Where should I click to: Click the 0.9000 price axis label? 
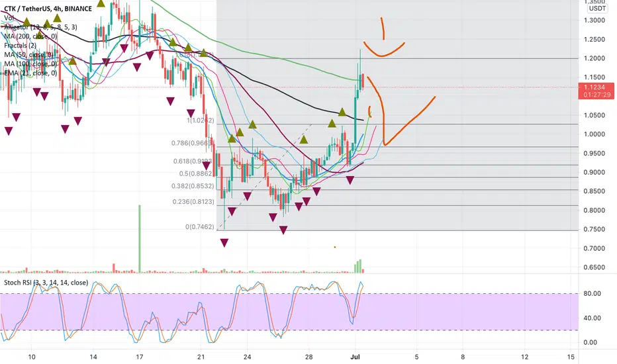pyautogui.click(x=594, y=172)
